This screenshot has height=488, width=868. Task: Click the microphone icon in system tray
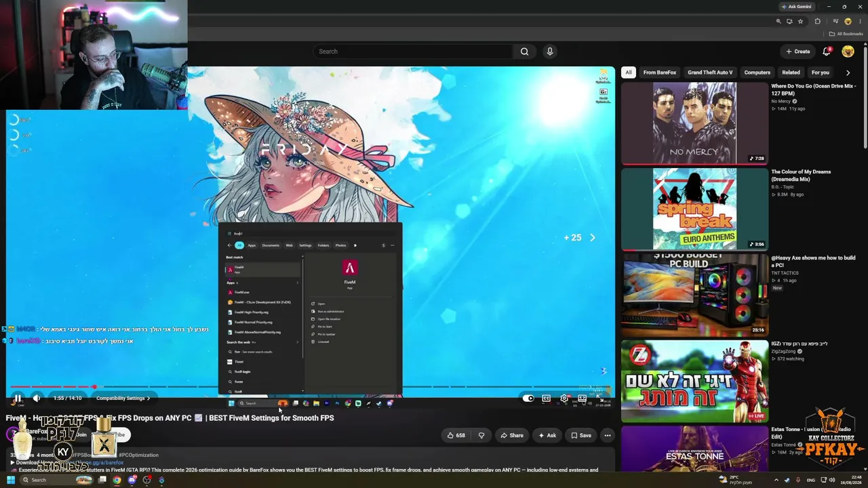point(798,480)
